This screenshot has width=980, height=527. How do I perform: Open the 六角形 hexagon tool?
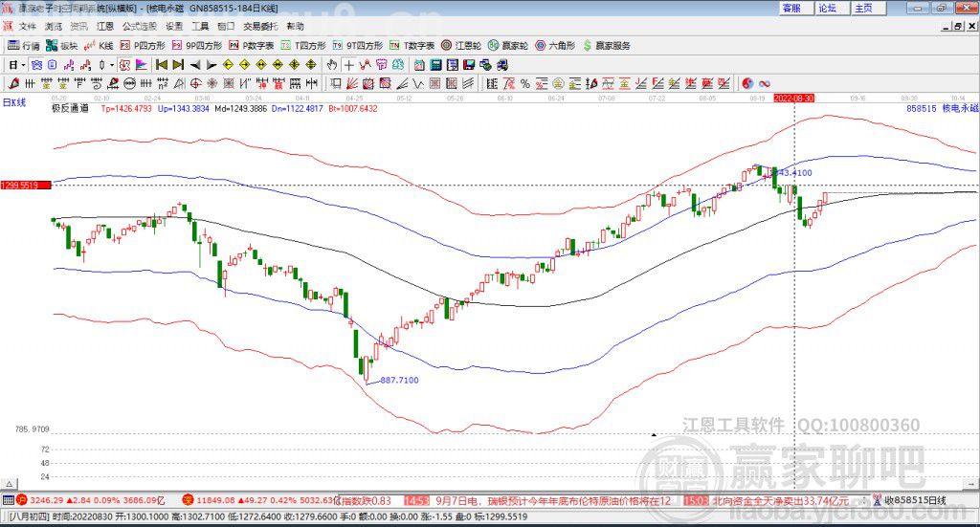click(x=555, y=46)
